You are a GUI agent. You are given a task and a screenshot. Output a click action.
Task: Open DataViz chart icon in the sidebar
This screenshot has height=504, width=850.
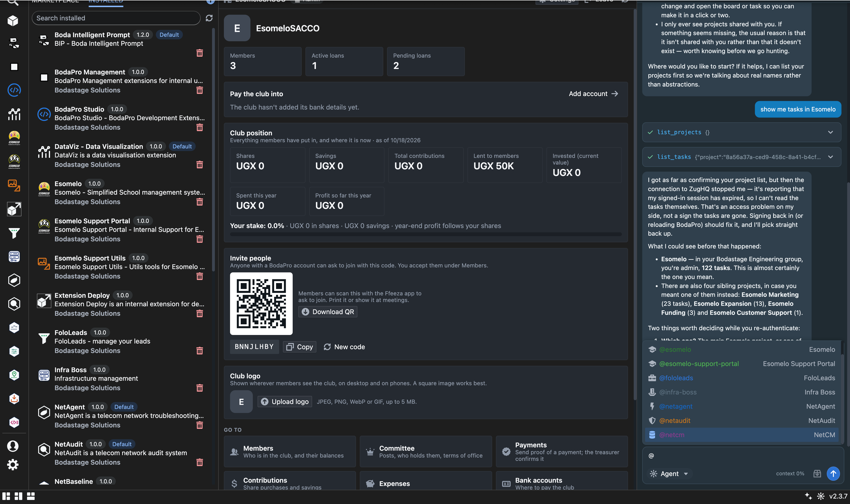(14, 114)
